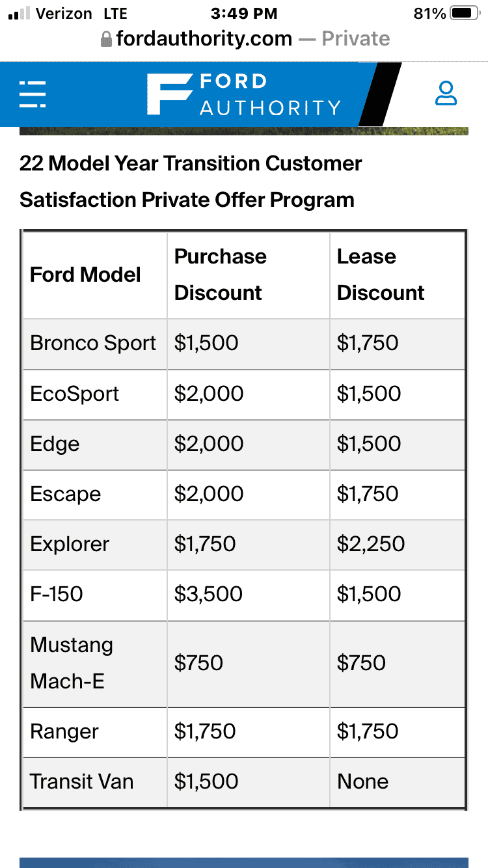Tap the 3:49 PM status bar clock

coord(244,13)
